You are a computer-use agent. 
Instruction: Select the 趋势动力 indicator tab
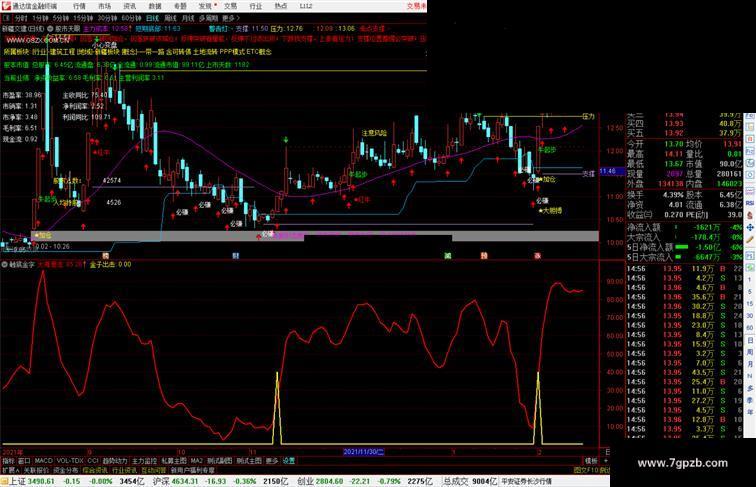(115, 461)
